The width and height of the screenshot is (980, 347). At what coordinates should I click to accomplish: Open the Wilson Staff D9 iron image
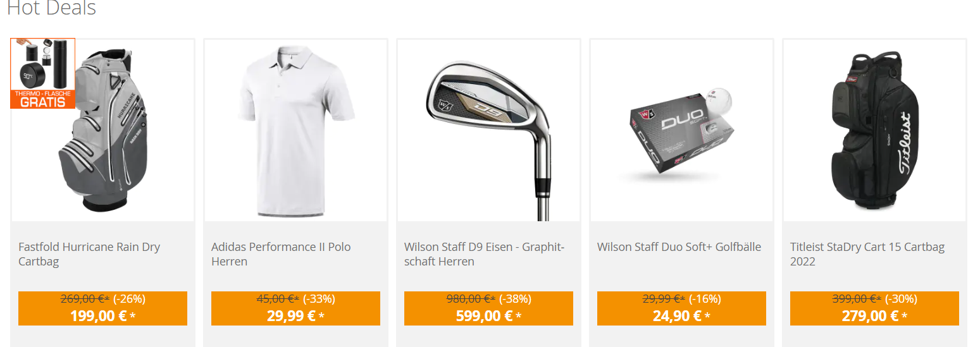pos(488,130)
